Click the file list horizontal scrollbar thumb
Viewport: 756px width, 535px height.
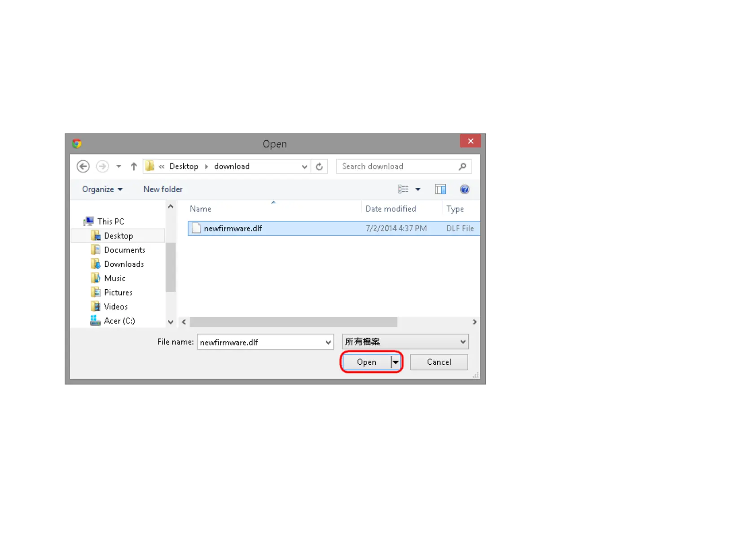click(294, 322)
